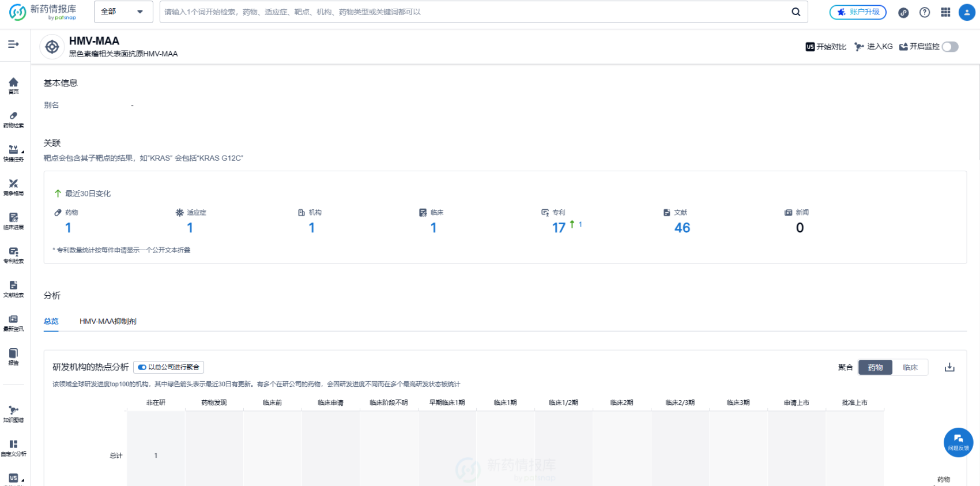Open the 全部 search category dropdown

click(x=123, y=12)
